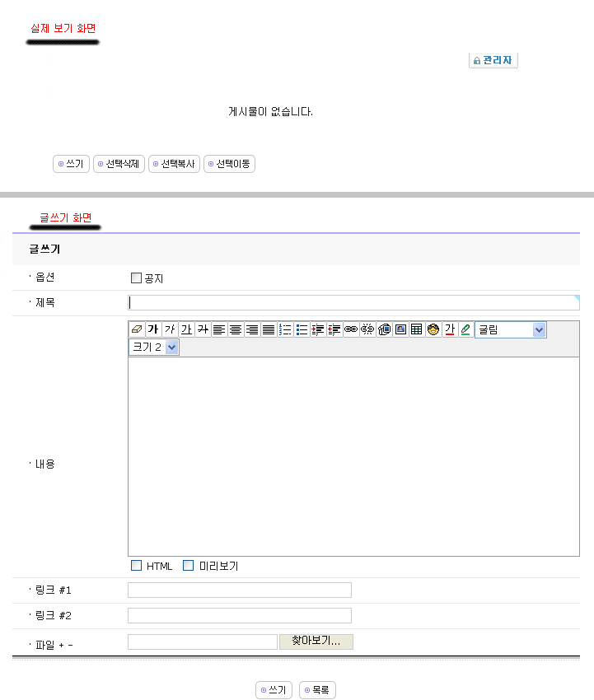
Task: Center align text in editor
Action: point(236,329)
